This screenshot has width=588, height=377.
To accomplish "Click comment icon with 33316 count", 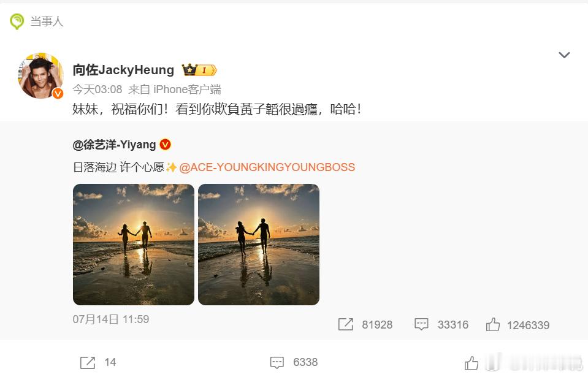I will (x=421, y=324).
